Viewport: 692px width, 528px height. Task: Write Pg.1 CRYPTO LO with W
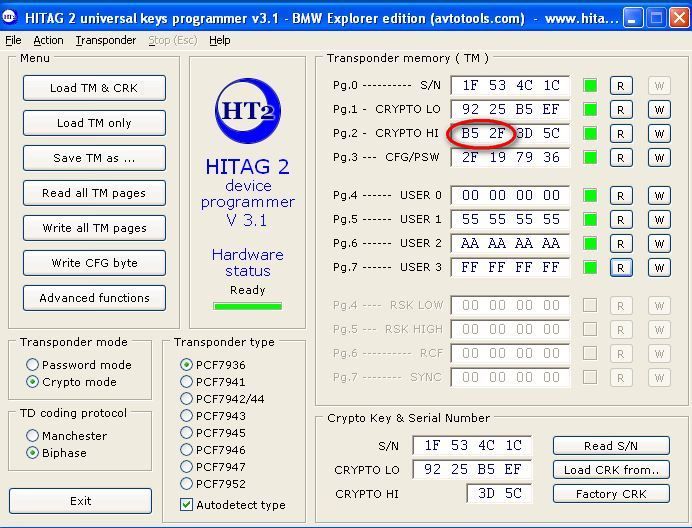click(x=659, y=109)
